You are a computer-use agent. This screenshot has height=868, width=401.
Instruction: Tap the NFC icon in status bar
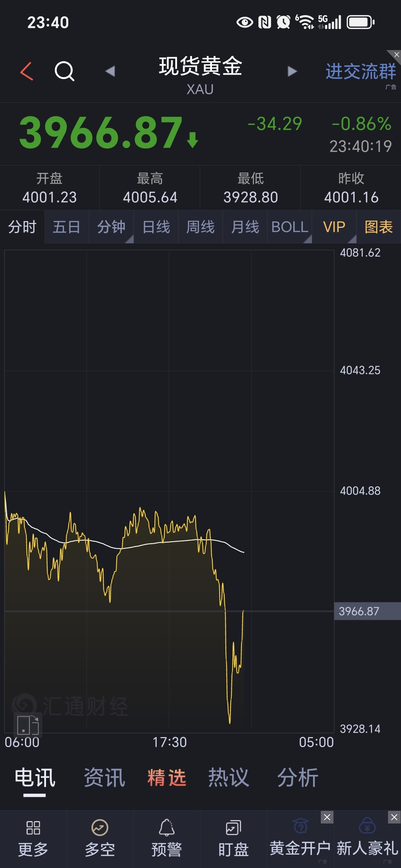[265, 22]
